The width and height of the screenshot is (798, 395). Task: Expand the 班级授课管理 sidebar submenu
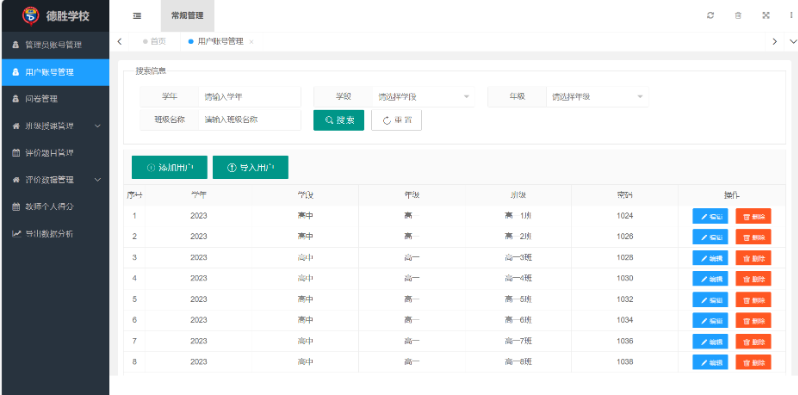pyautogui.click(x=54, y=126)
